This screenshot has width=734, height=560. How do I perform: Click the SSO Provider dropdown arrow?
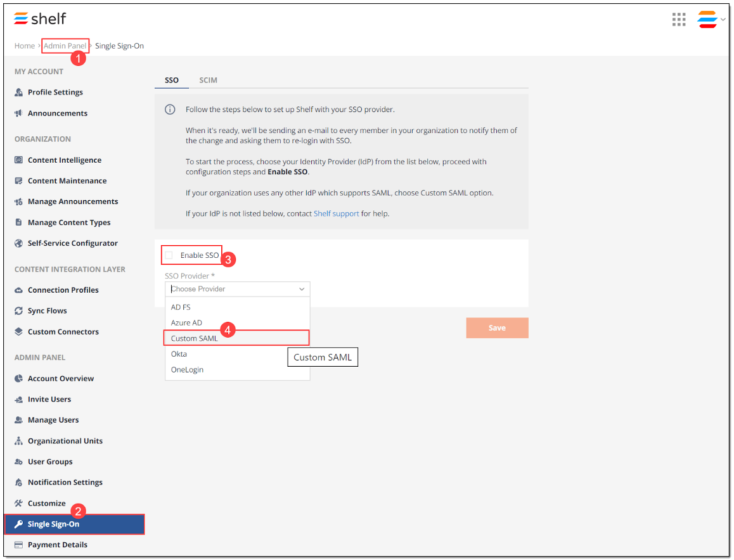[x=302, y=289]
